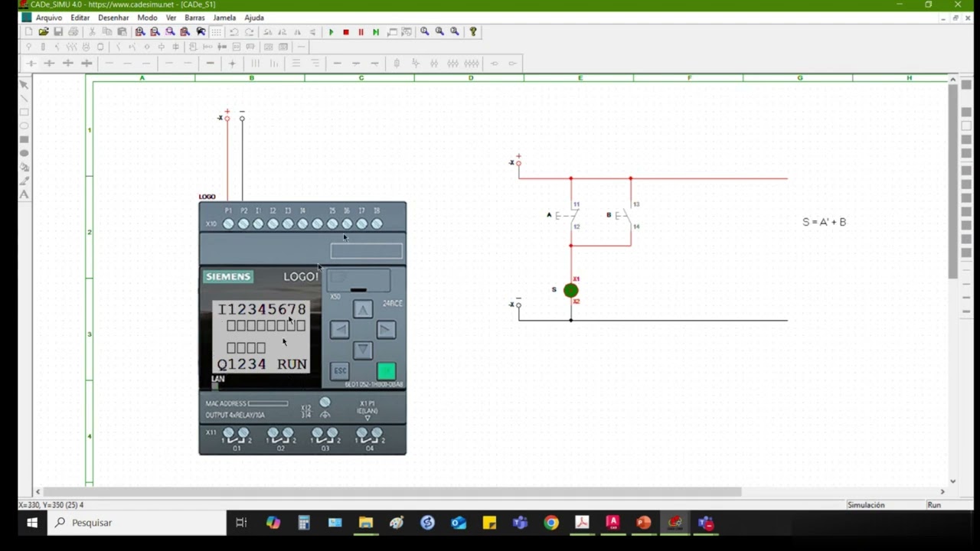This screenshot has width=980, height=551.
Task: Open the Calculator from the taskbar
Action: 304,523
